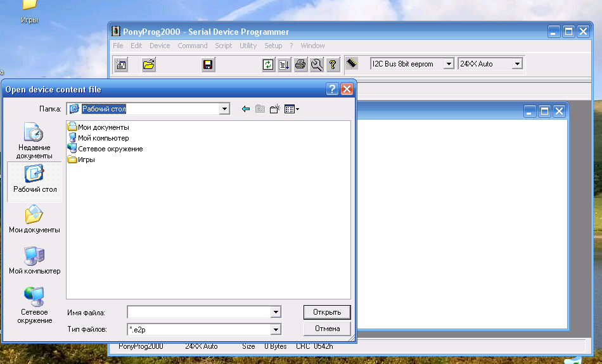The width and height of the screenshot is (602, 364).
Task: Minimize the inner PonyProg document window
Action: [x=530, y=111]
